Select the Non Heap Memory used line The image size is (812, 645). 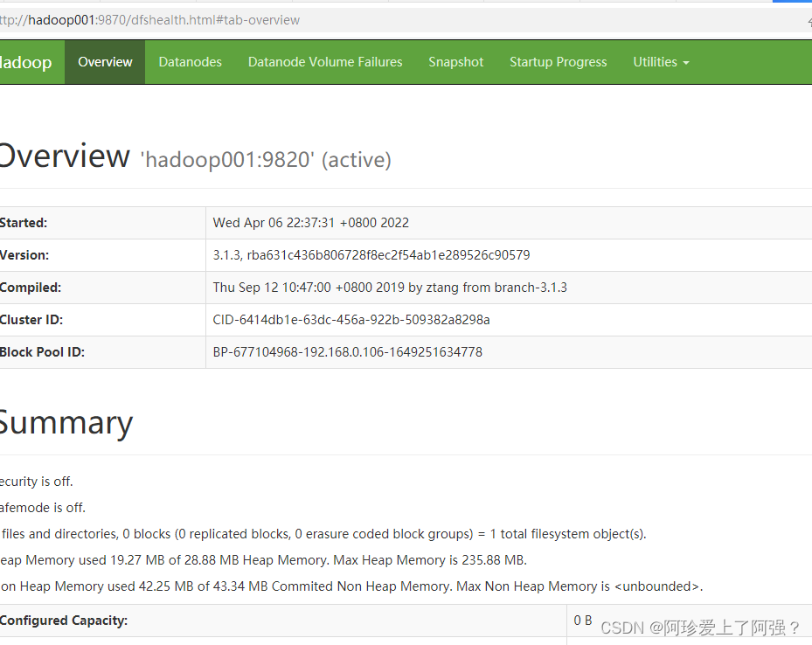click(351, 586)
